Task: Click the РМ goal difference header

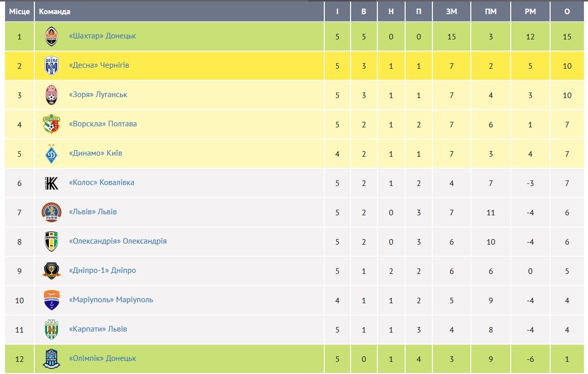Action: pyautogui.click(x=530, y=12)
